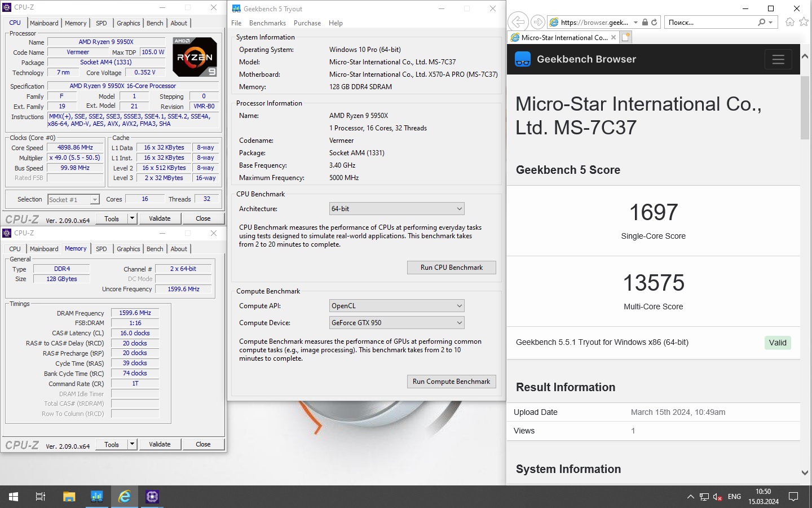Open the File menu in Geekbench
This screenshot has width=812, height=508.
(236, 23)
